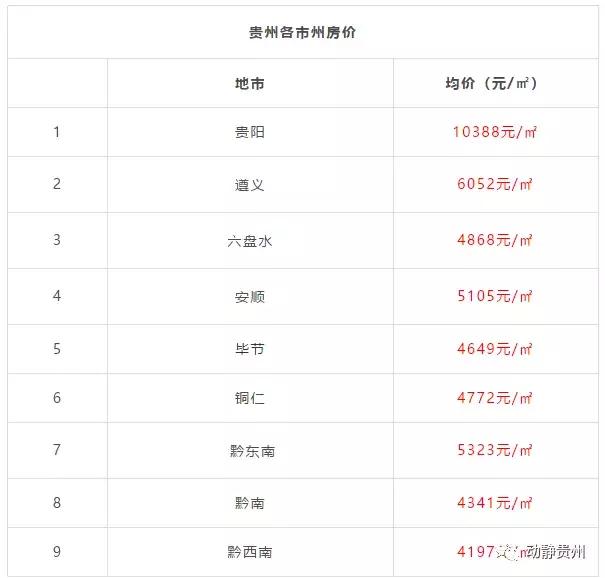The image size is (605, 578).
Task: Click the 贵阳 city cell
Action: point(250,132)
